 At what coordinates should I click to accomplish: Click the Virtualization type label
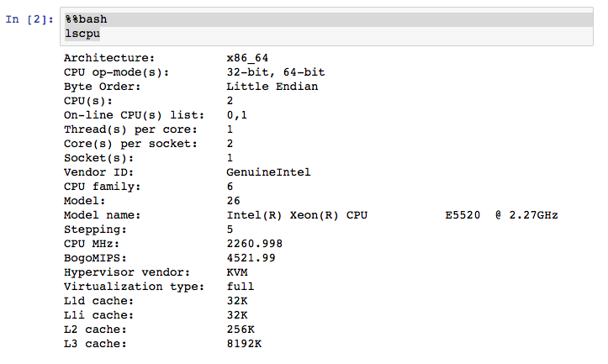pyautogui.click(x=134, y=287)
